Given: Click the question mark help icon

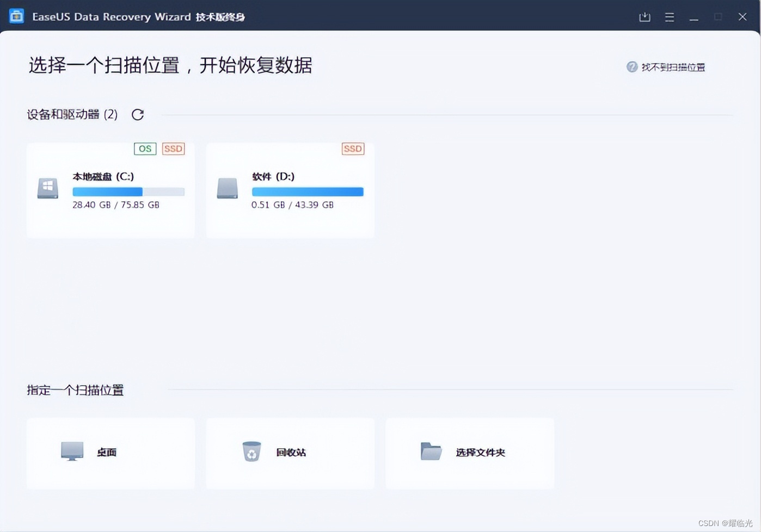Looking at the screenshot, I should [x=631, y=67].
